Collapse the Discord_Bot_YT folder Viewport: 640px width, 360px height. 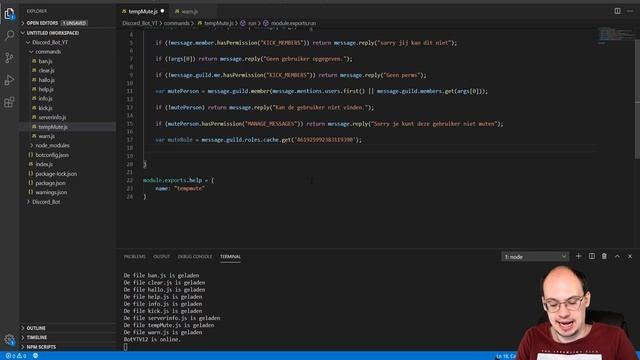point(50,42)
